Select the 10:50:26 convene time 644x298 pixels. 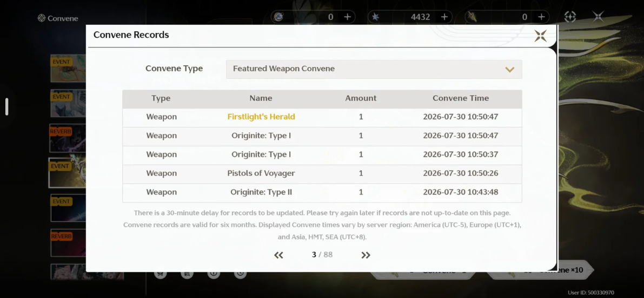[x=460, y=173]
